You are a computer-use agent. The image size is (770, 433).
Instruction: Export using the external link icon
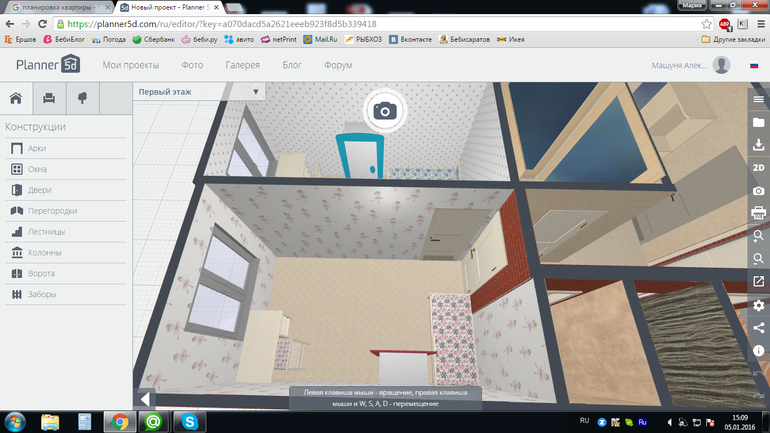coord(759,281)
